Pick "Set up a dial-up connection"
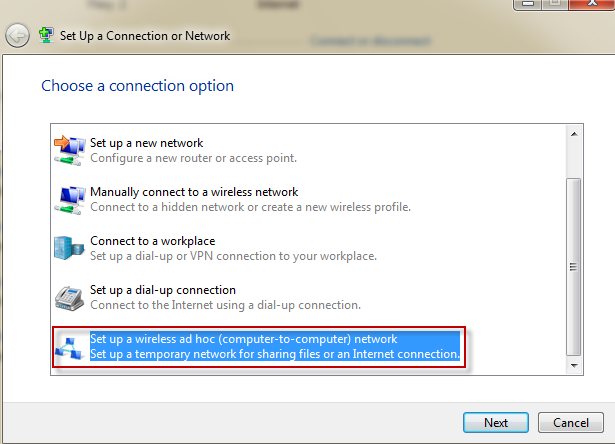615x444 pixels. coord(162,290)
